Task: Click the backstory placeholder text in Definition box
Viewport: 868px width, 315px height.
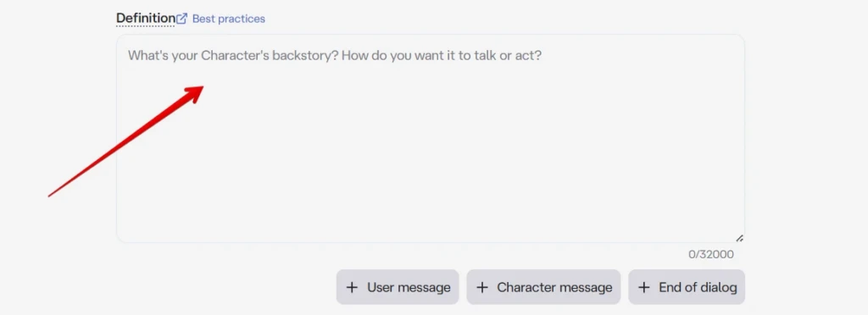Action: (x=334, y=56)
